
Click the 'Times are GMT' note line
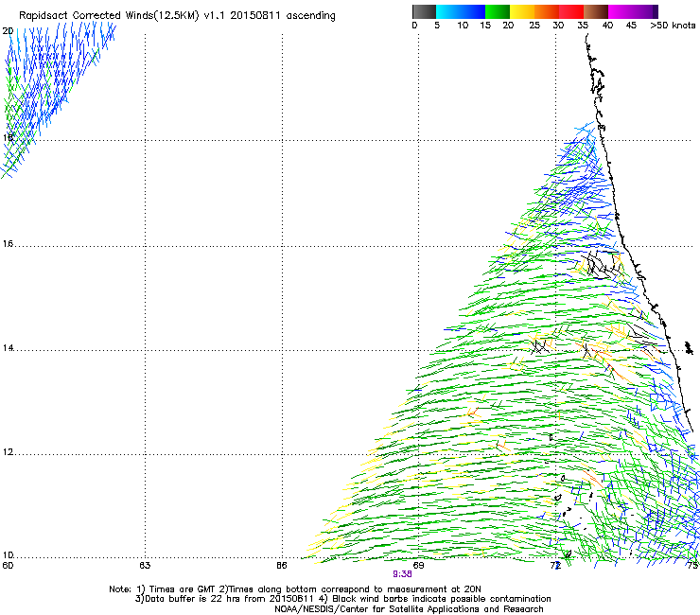coord(295,589)
